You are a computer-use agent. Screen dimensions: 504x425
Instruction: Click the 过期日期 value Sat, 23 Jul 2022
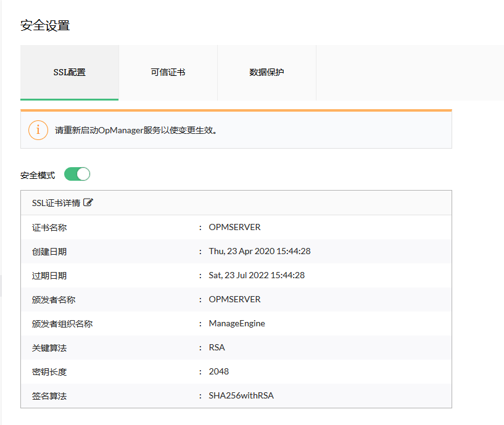[257, 275]
